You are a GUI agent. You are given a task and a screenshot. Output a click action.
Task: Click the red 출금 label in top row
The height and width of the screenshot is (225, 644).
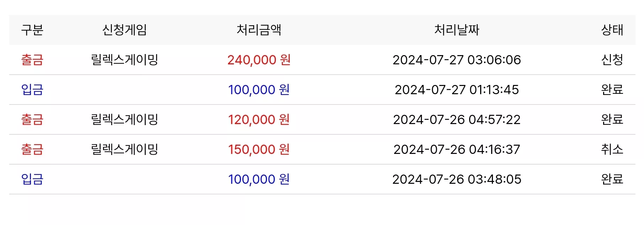pos(32,60)
